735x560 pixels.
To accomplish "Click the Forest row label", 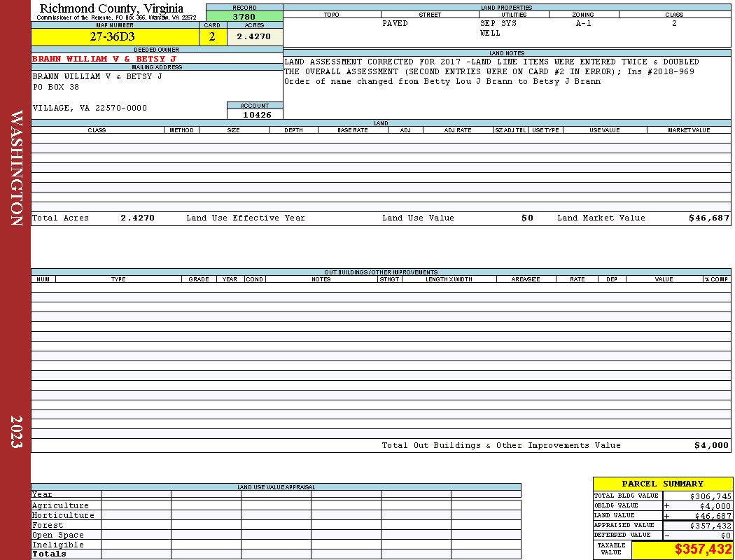I will point(48,525).
